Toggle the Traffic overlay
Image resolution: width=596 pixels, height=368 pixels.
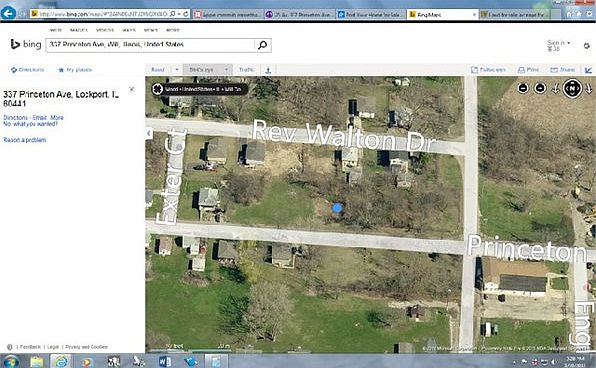coord(246,70)
